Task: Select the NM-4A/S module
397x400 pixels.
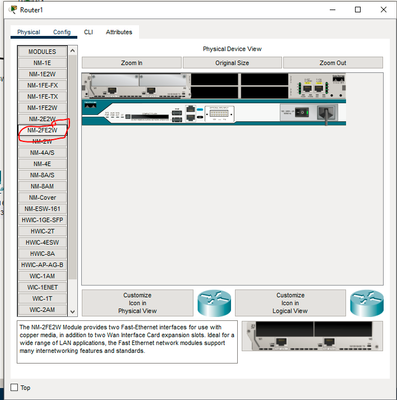Action: click(x=42, y=153)
